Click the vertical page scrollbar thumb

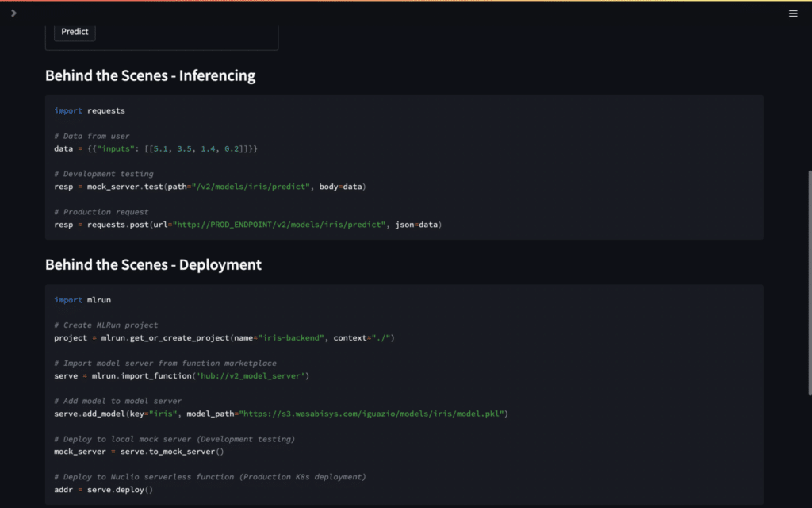coord(809,283)
